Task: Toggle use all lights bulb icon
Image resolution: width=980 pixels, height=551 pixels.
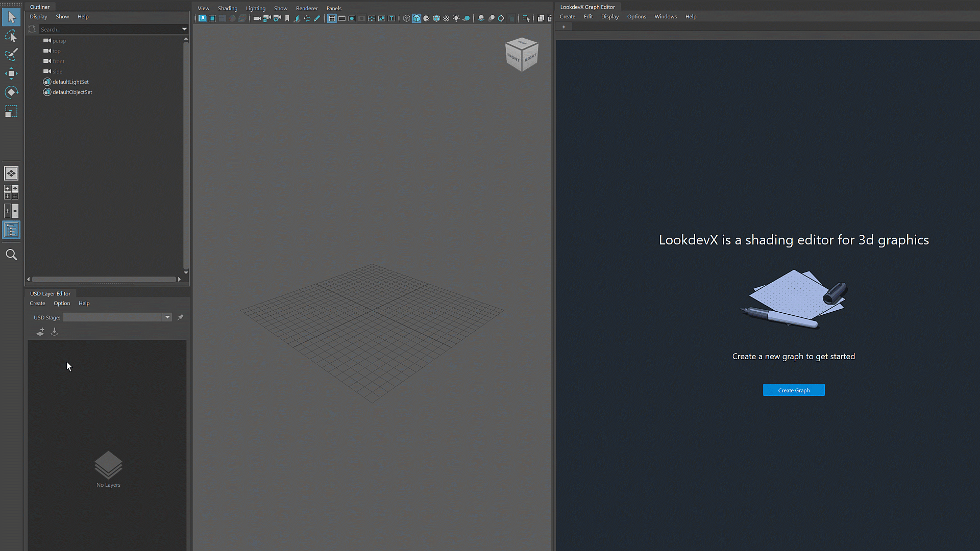Action: tap(456, 18)
